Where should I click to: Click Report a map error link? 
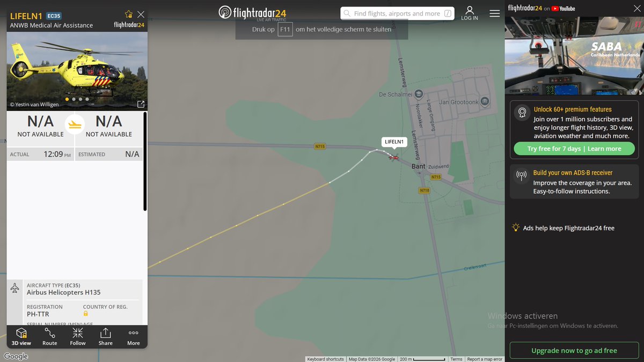(x=485, y=359)
